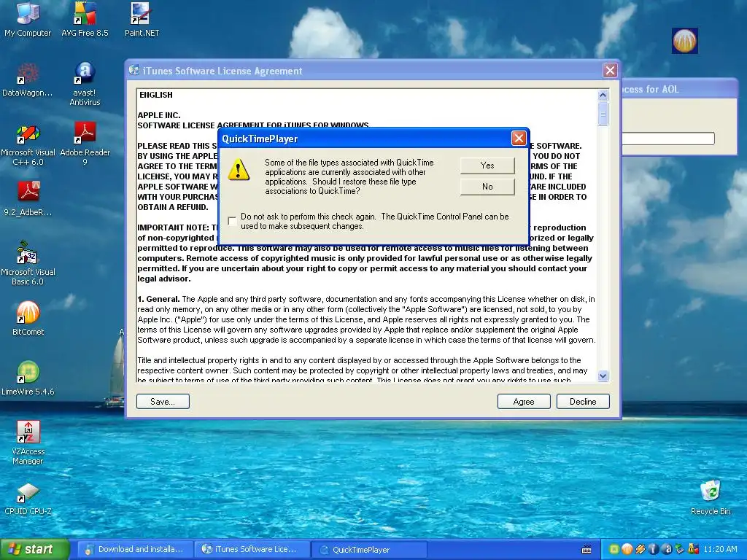Select the 9.2_AdbeR... PDF file icon
747x560 pixels.
[28, 198]
